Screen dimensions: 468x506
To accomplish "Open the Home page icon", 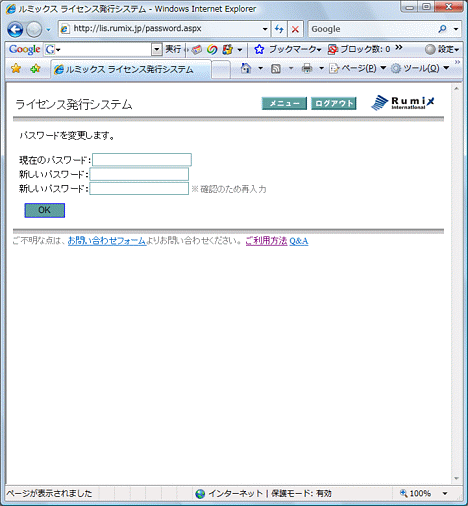I will tap(246, 68).
